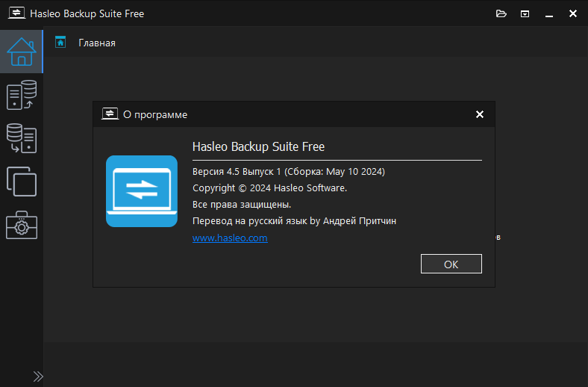The width and height of the screenshot is (588, 387).
Task: Click the large Hasleo logo in About dialog
Action: pos(142,191)
